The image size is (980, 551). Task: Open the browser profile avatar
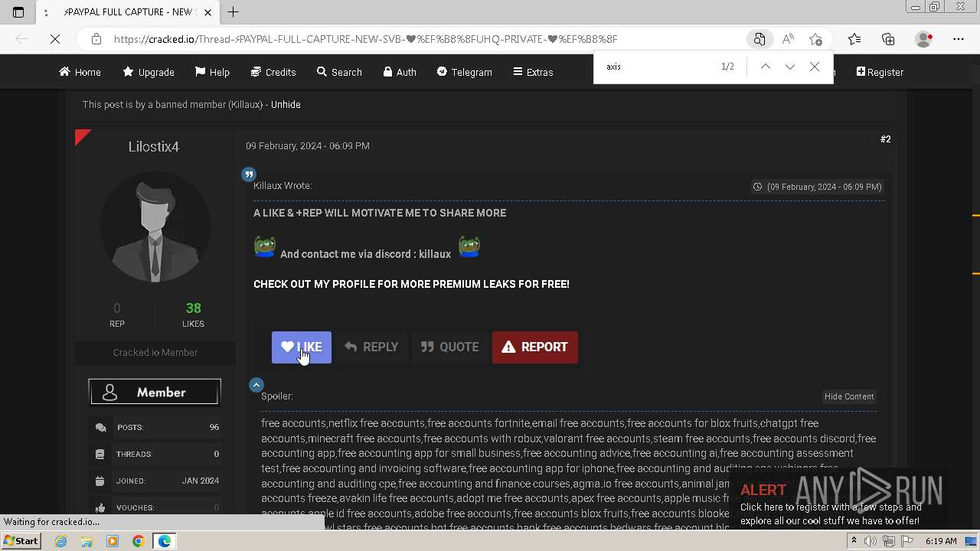click(x=924, y=39)
